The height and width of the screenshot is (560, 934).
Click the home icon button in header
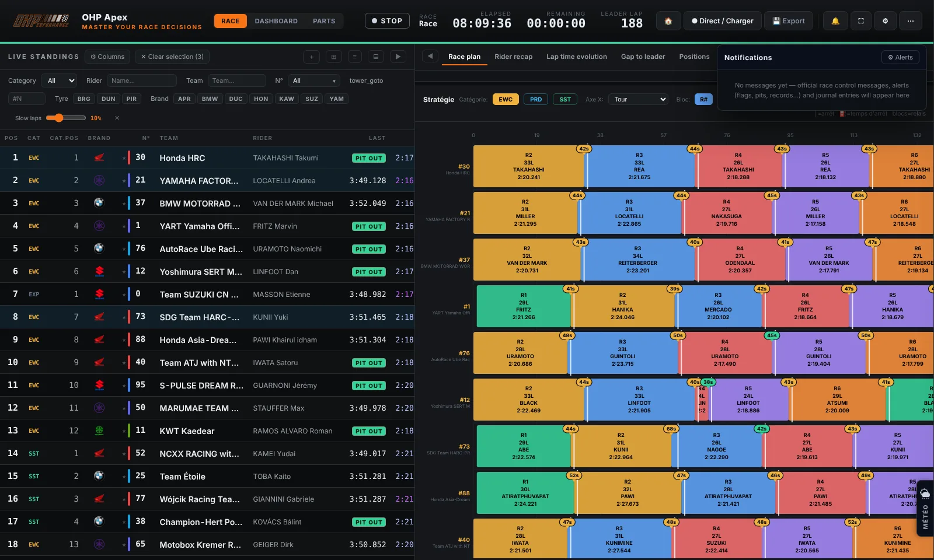pyautogui.click(x=668, y=21)
